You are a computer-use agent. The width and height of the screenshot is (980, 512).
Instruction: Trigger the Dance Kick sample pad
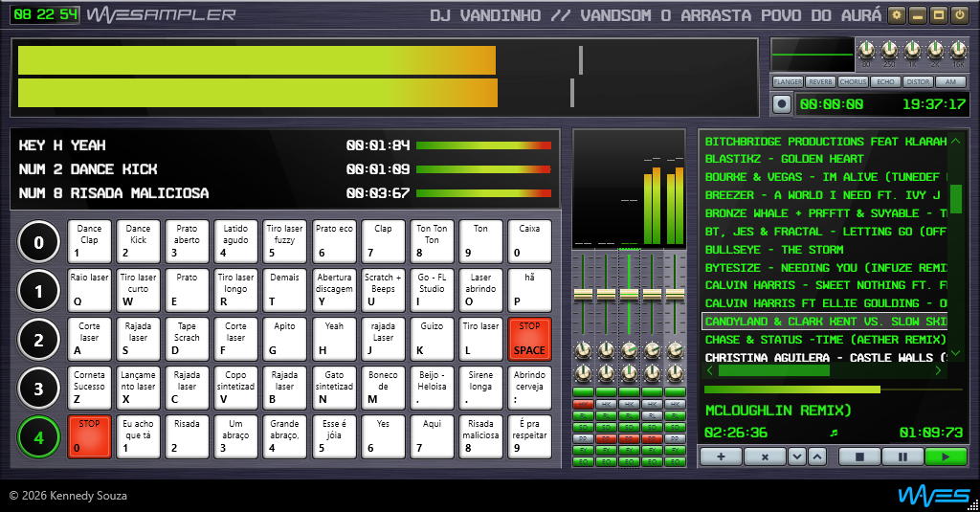click(139, 242)
